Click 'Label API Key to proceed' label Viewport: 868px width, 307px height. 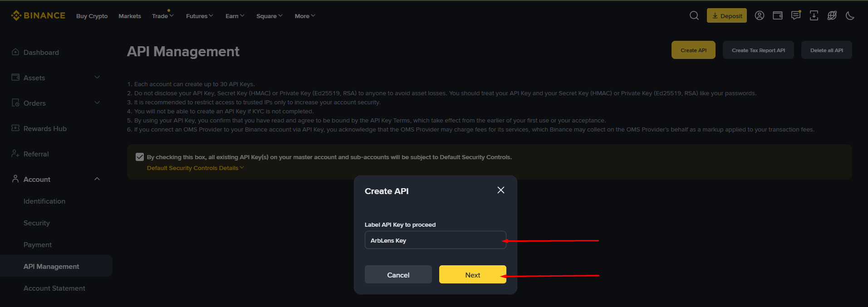(400, 224)
